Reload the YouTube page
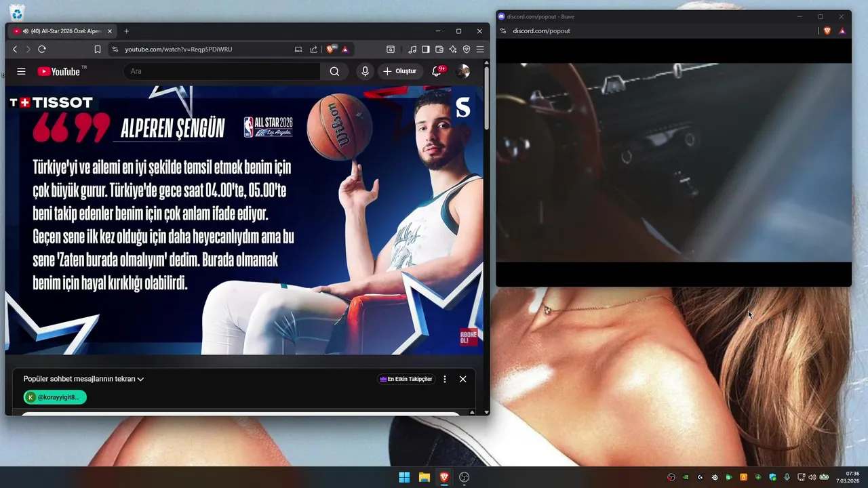This screenshot has width=868, height=488. pyautogui.click(x=42, y=49)
